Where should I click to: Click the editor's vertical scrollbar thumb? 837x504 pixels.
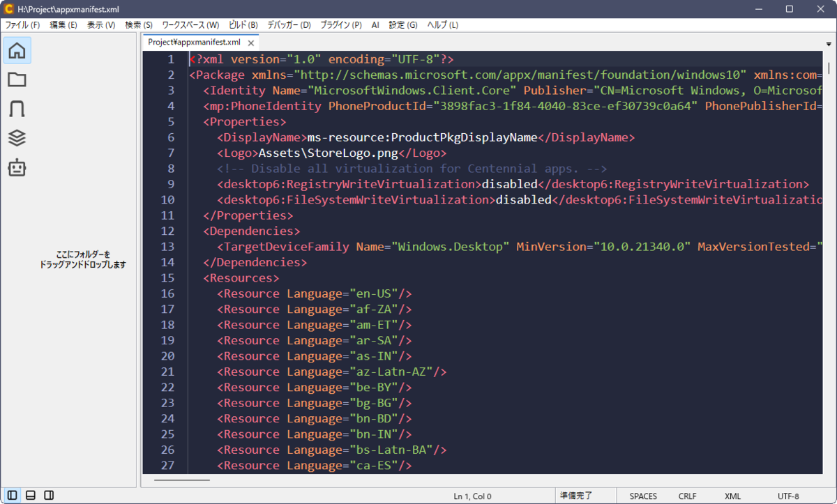click(x=829, y=68)
